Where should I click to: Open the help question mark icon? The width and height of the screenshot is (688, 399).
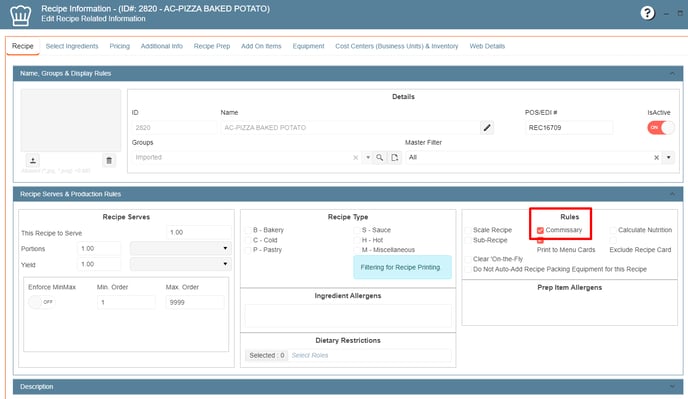(x=647, y=13)
